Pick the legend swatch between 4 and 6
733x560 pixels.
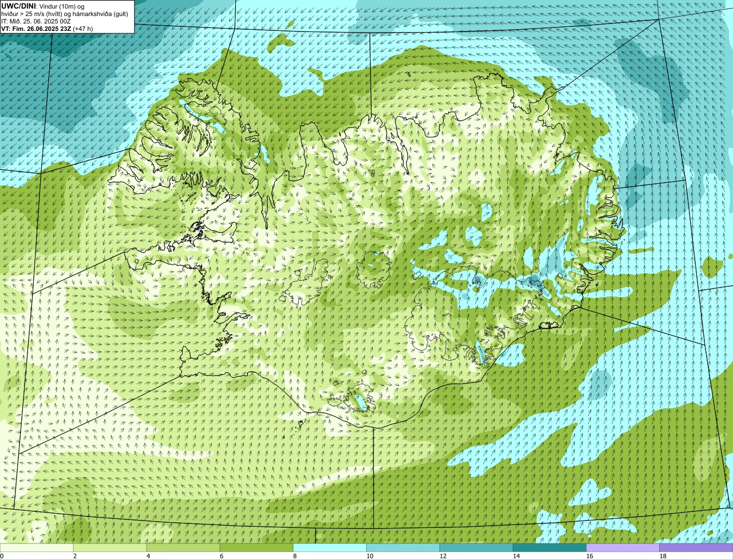183,548
